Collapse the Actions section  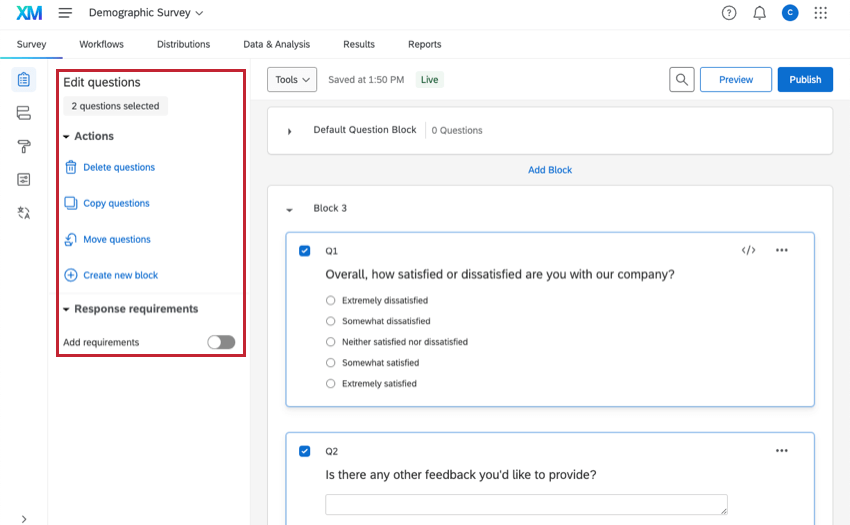[x=67, y=136]
